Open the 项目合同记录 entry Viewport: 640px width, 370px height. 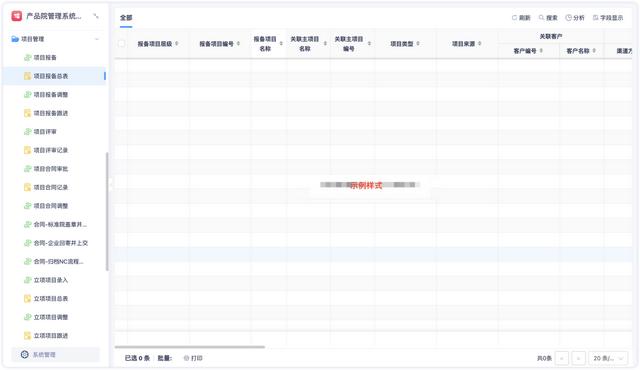51,187
